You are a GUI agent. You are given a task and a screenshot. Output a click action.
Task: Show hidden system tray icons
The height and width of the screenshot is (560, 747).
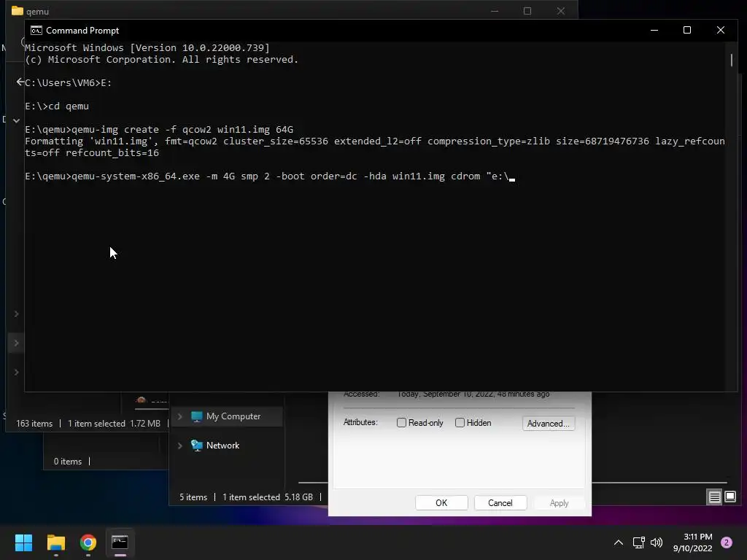[619, 542]
